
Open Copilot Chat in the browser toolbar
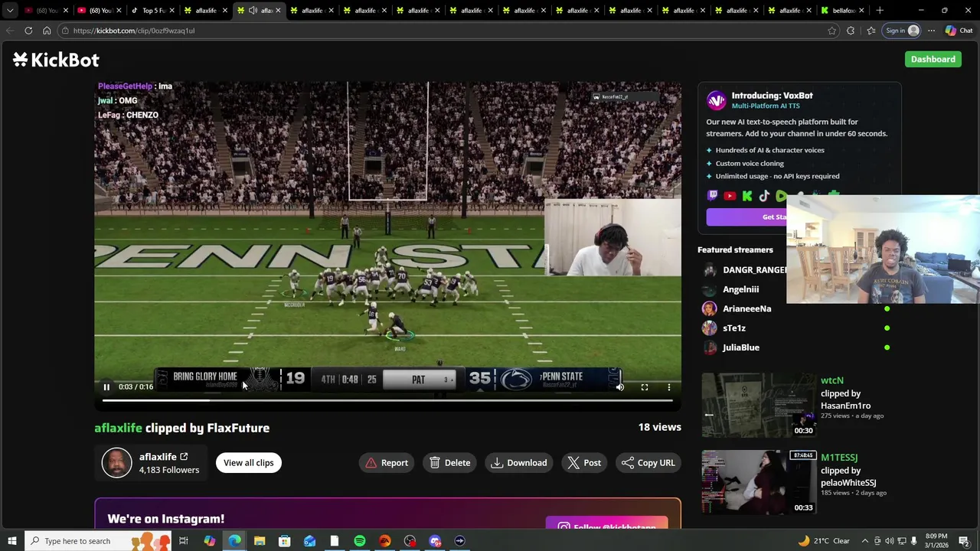click(x=959, y=31)
